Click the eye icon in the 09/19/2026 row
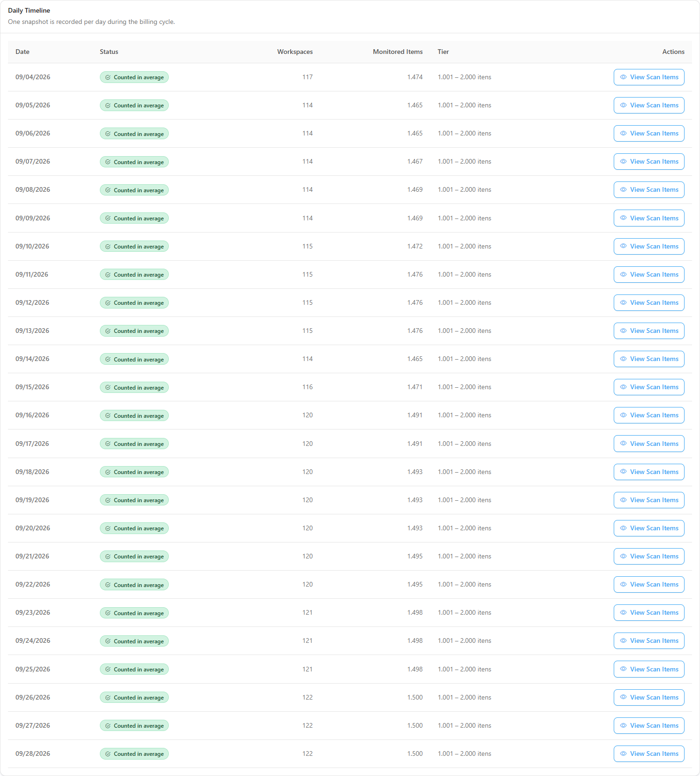The height and width of the screenshot is (776, 700). [x=623, y=500]
